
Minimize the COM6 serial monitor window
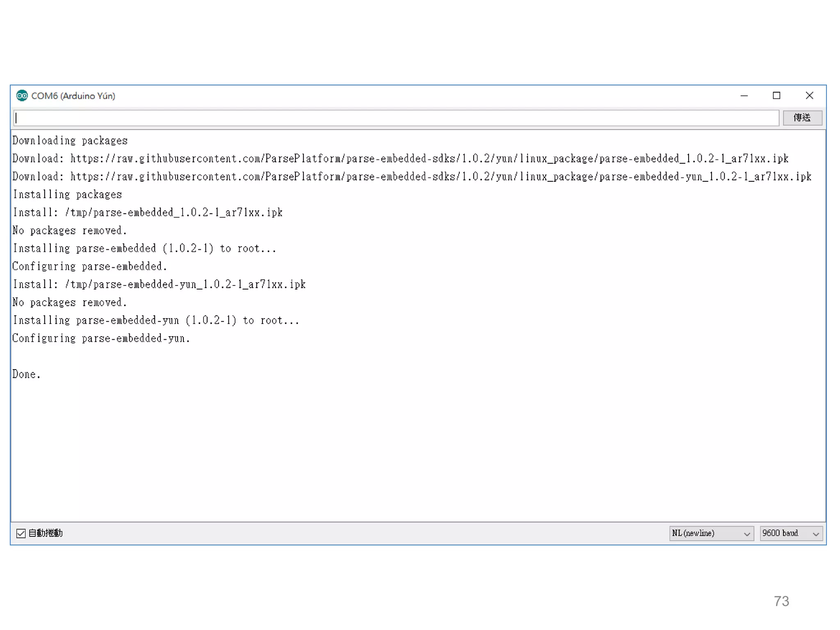(x=744, y=96)
